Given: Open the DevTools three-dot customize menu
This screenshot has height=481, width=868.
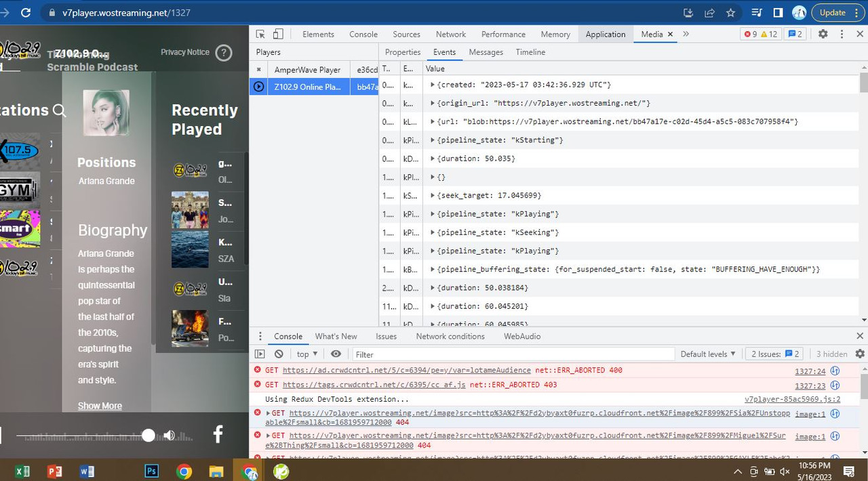Looking at the screenshot, I should (843, 34).
